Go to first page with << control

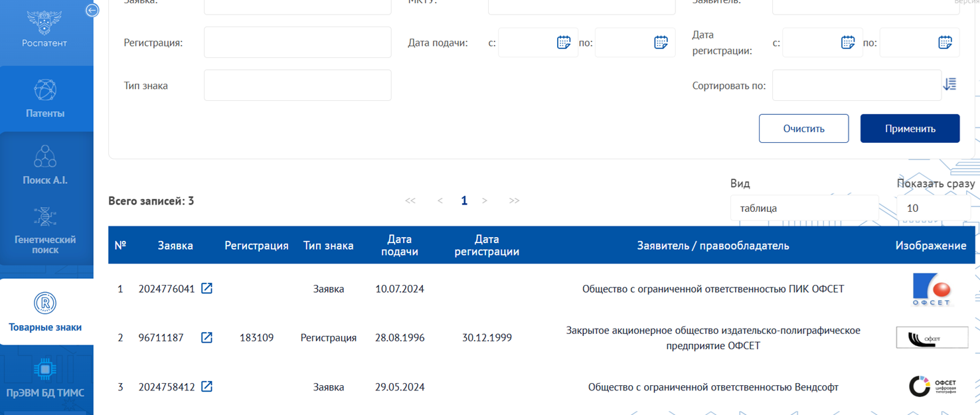(410, 201)
